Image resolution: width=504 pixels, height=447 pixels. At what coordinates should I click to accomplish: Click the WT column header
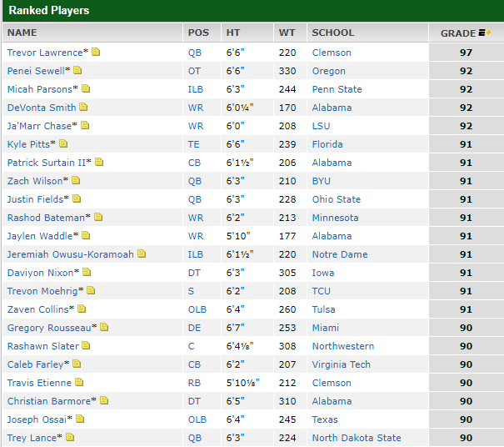pos(287,33)
